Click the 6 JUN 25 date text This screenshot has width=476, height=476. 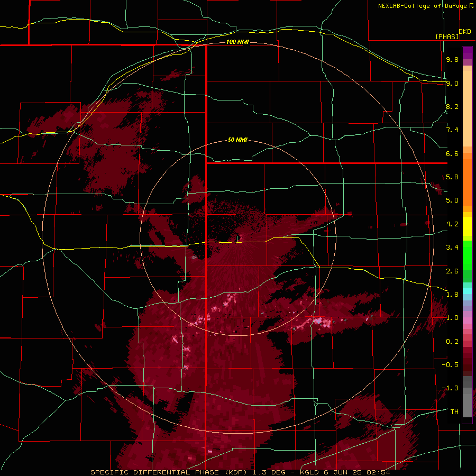point(342,472)
